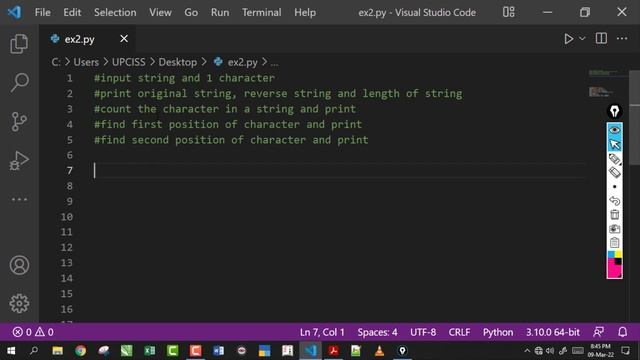Open the Search view in activity bar
This screenshot has width=640, height=360.
19,82
